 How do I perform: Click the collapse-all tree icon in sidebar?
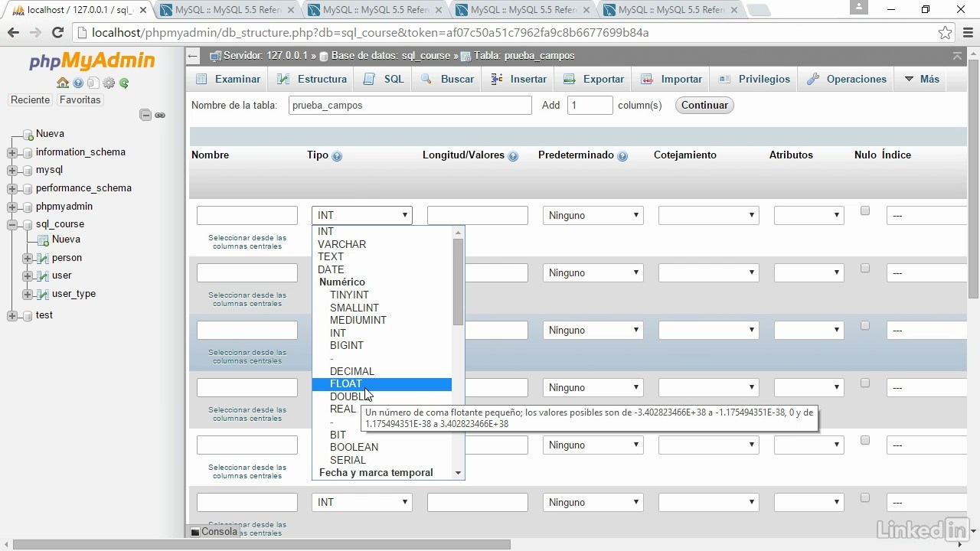tap(145, 115)
